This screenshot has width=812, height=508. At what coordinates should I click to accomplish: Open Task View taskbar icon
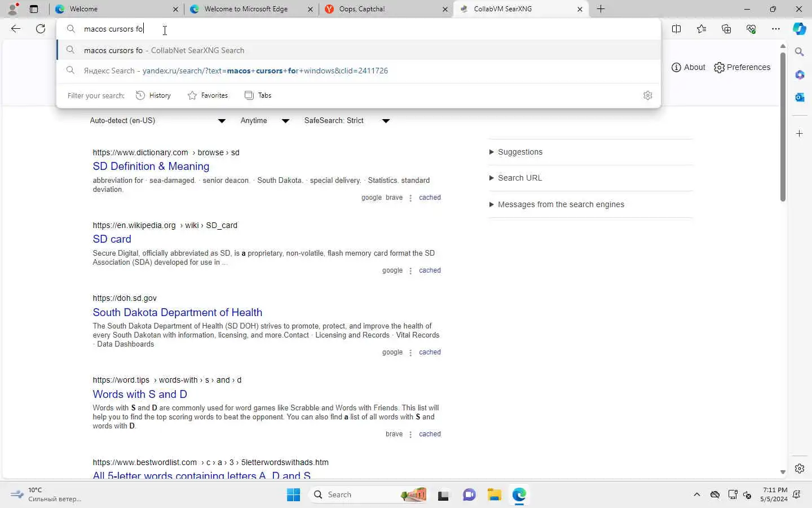444,495
